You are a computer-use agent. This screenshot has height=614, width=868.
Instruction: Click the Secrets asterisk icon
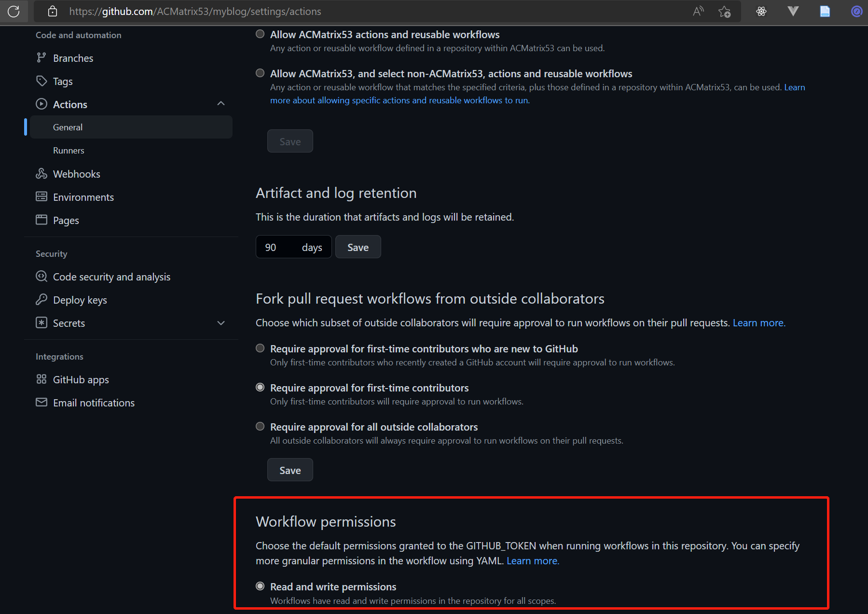pyautogui.click(x=41, y=322)
